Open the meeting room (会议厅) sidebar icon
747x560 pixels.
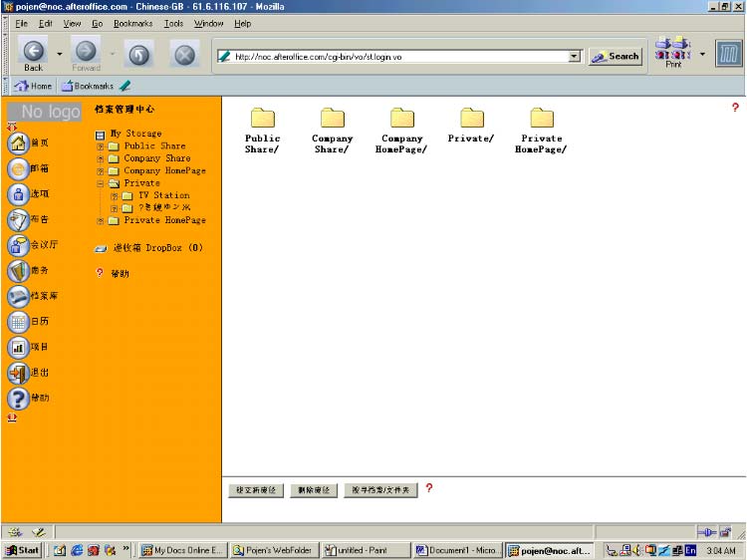[x=18, y=245]
